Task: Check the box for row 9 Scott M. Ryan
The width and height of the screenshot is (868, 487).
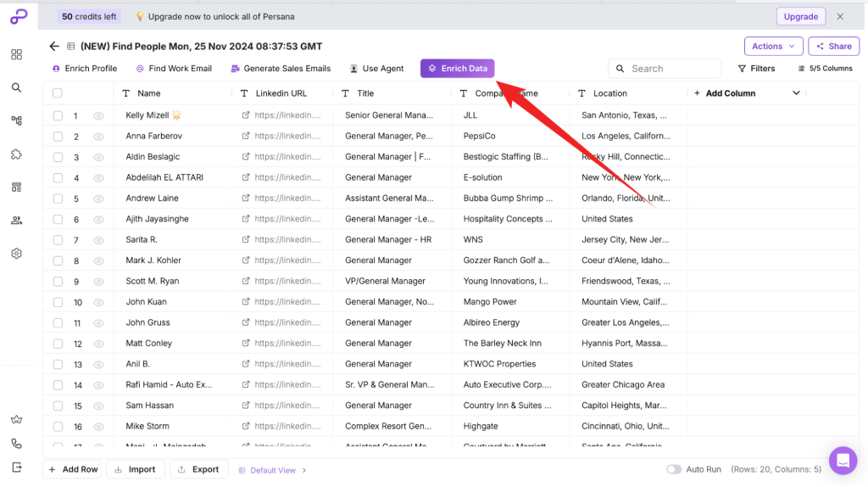Action: pyautogui.click(x=58, y=282)
